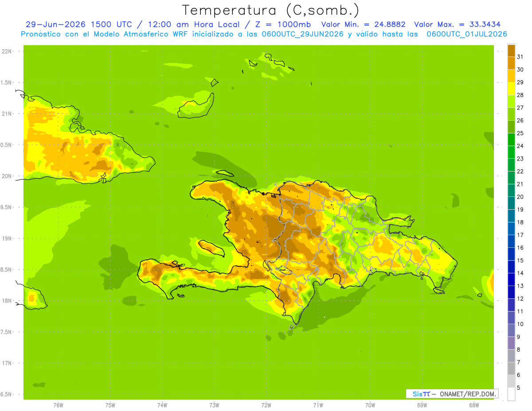Click the validity end time "0600UTC_01JUL2026"
This screenshot has width=532, height=411.
point(467,34)
